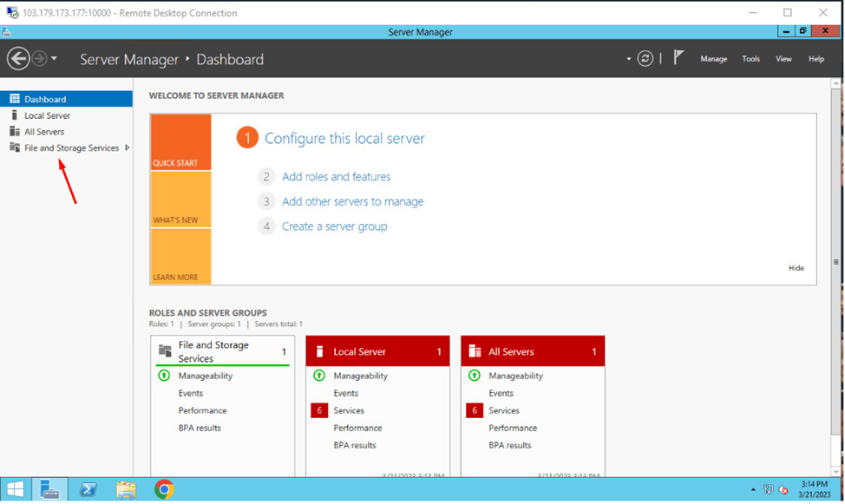Click the All Servers icon in sidebar

tap(15, 132)
